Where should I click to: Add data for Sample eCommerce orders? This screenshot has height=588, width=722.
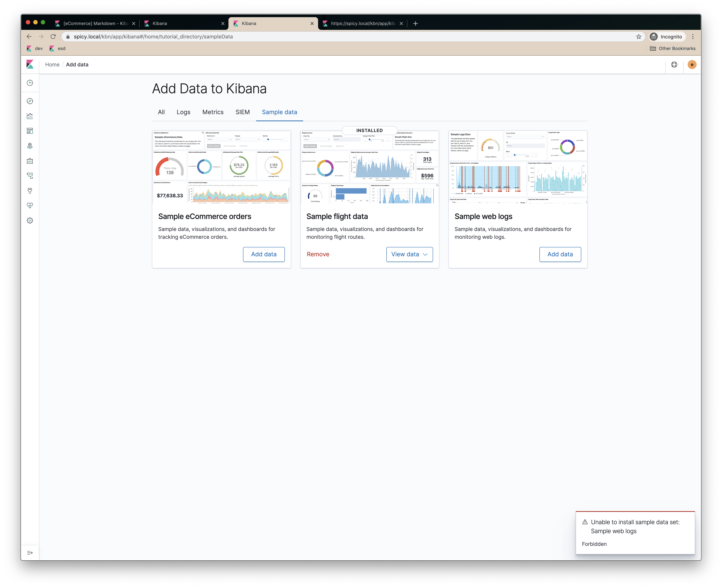tap(264, 254)
